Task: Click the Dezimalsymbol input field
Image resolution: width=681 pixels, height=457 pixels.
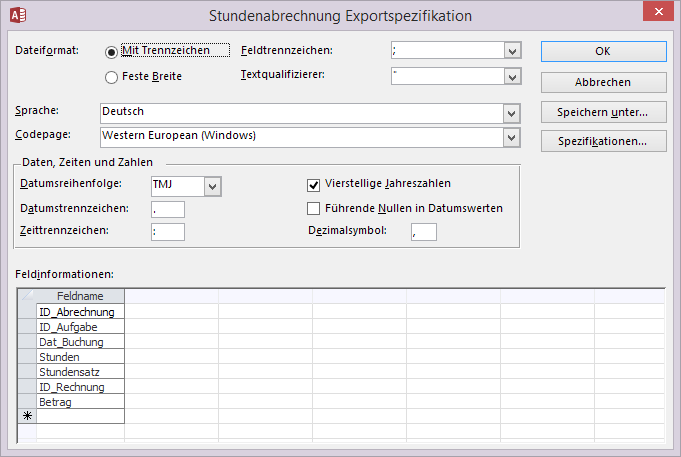Action: pyautogui.click(x=423, y=232)
